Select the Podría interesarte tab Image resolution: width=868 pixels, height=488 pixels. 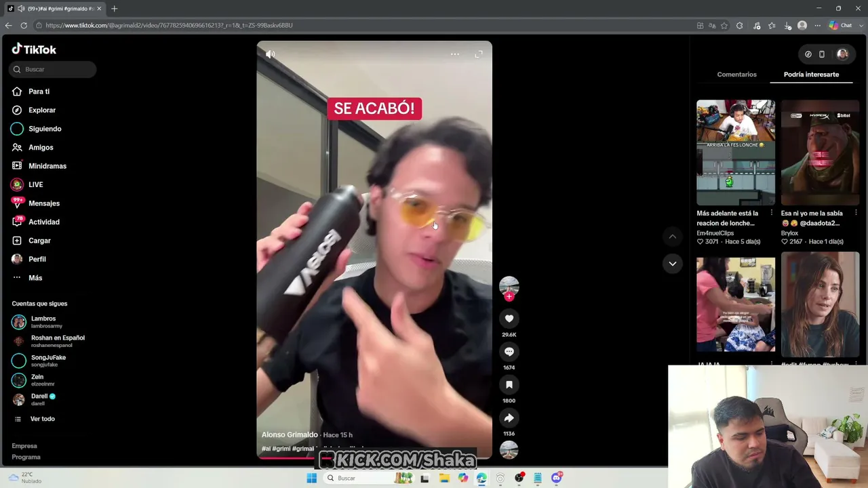811,75
